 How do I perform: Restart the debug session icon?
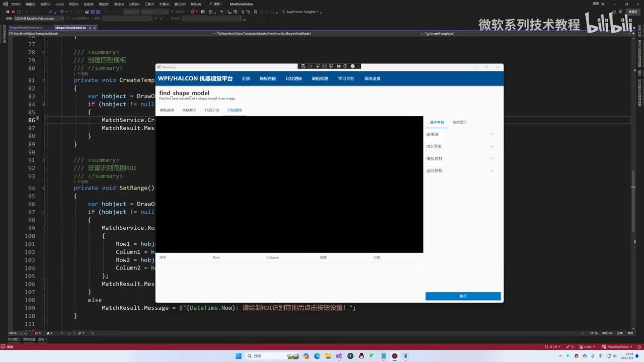click(18, 12)
